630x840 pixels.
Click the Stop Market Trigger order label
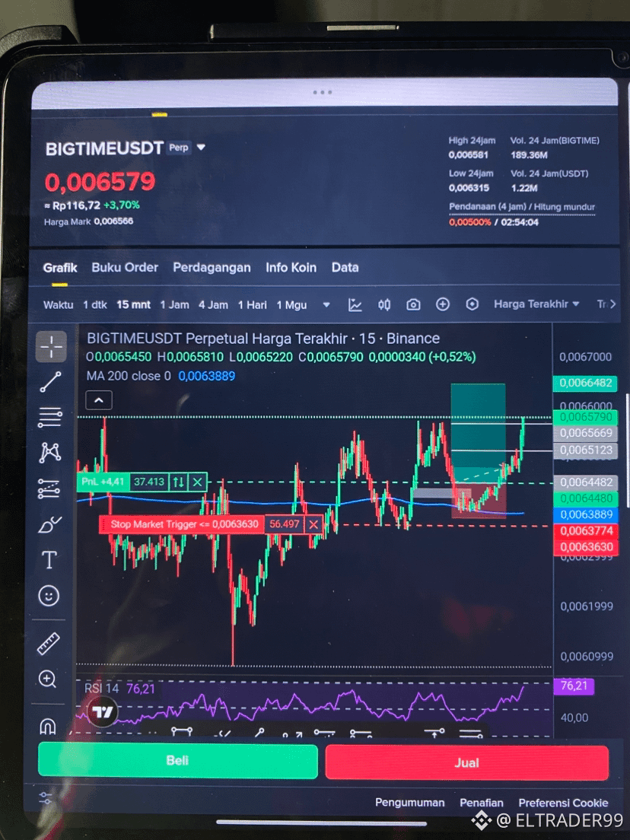pos(182,524)
